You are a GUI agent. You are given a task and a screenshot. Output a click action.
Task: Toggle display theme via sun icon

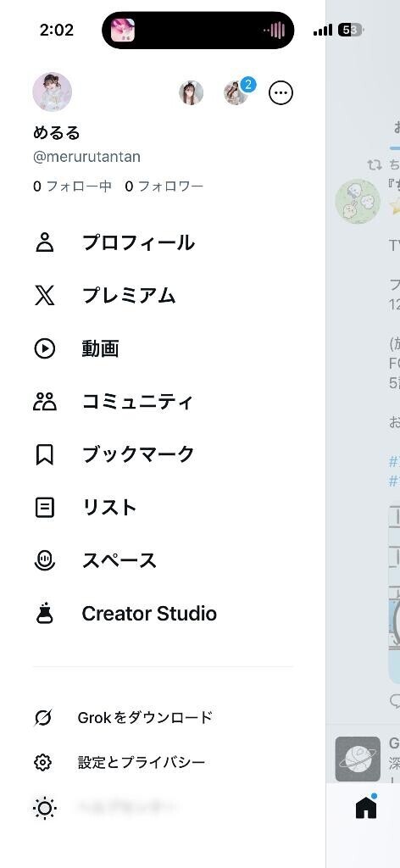pos(44,808)
